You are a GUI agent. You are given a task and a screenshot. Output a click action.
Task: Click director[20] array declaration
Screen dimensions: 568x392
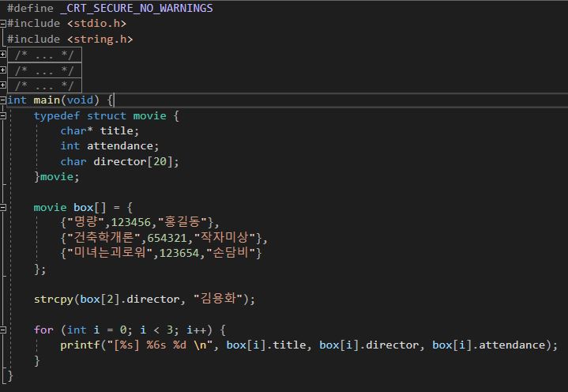[133, 161]
